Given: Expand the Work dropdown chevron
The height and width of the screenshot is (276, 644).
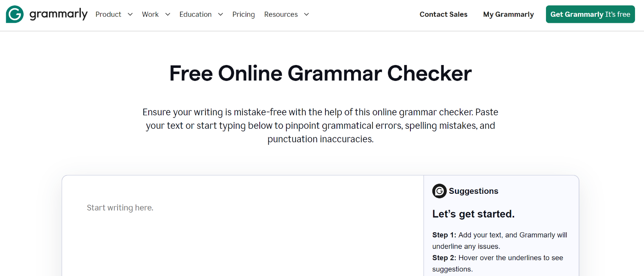Looking at the screenshot, I should pyautogui.click(x=167, y=14).
